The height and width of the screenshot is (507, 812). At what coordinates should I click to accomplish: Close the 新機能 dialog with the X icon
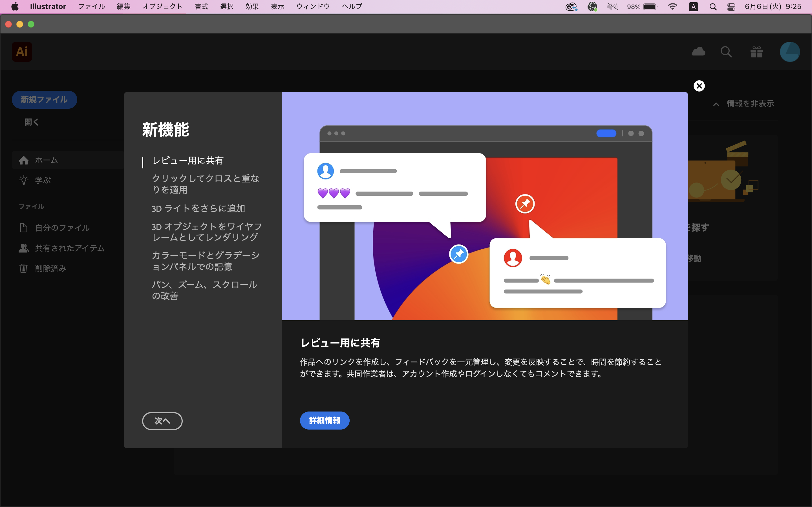[699, 86]
